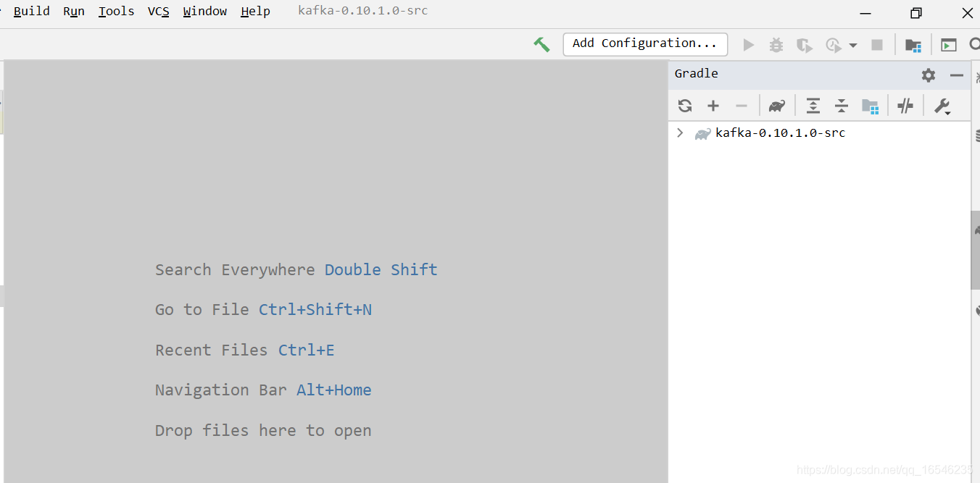The image size is (980, 483).
Task: Open the Window menu
Action: 204,11
